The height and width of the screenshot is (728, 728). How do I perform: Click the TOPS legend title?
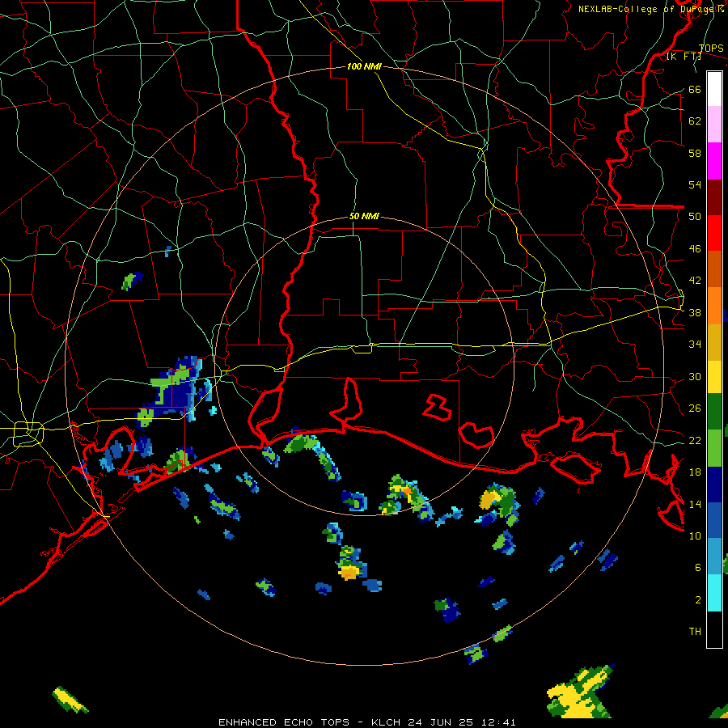click(711, 49)
